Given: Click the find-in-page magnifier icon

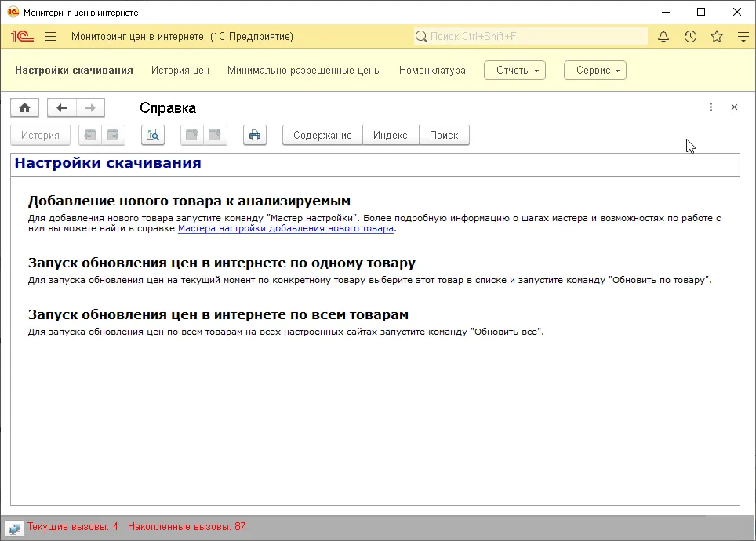Looking at the screenshot, I should tap(153, 135).
